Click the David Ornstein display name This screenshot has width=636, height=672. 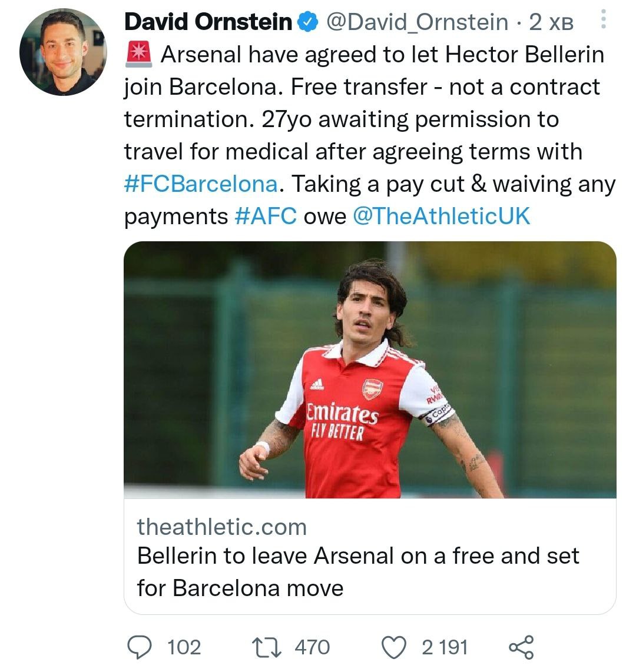coord(208,22)
